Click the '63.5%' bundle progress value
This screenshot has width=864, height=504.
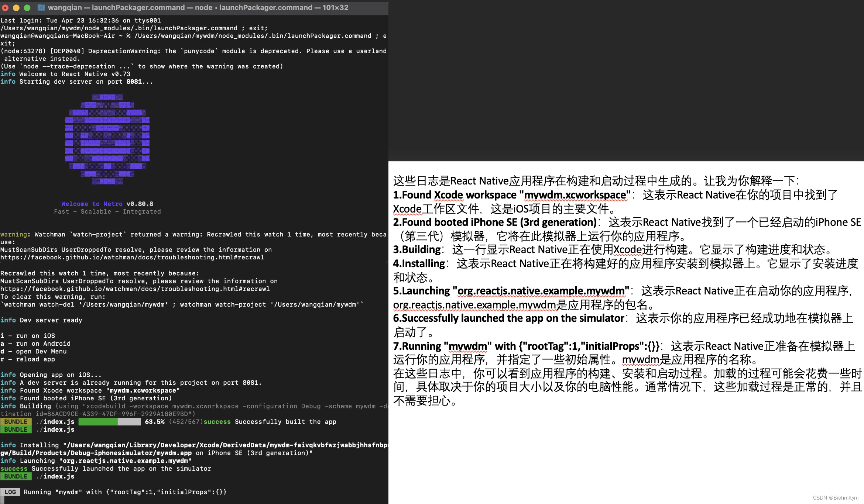pos(155,422)
